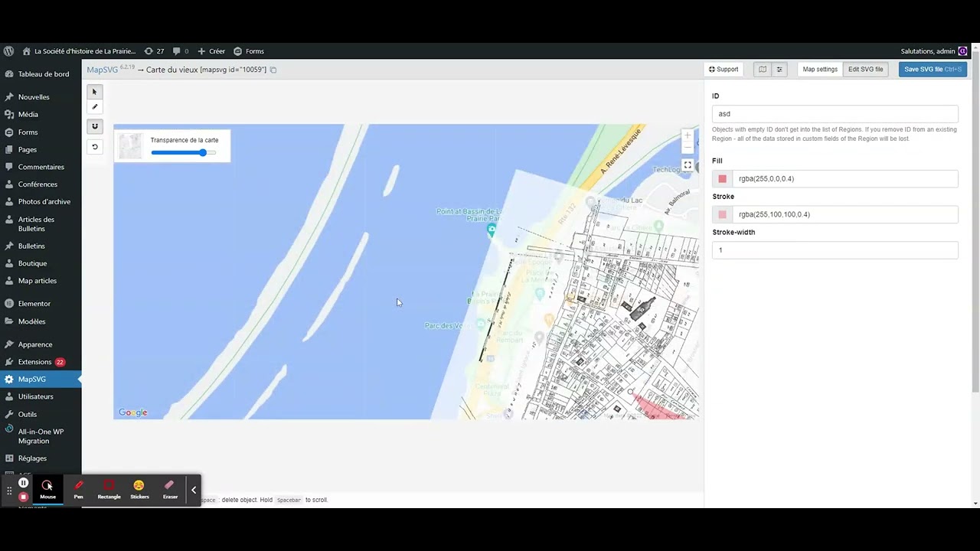Screen dimensions: 980x551
Task: Open the updates counter showing 27
Action: coord(154,51)
